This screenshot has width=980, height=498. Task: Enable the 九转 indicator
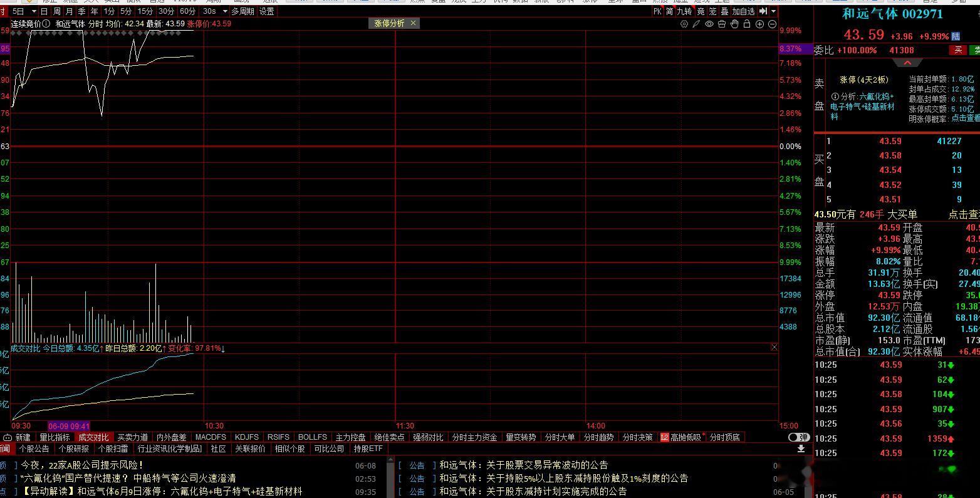tap(685, 11)
